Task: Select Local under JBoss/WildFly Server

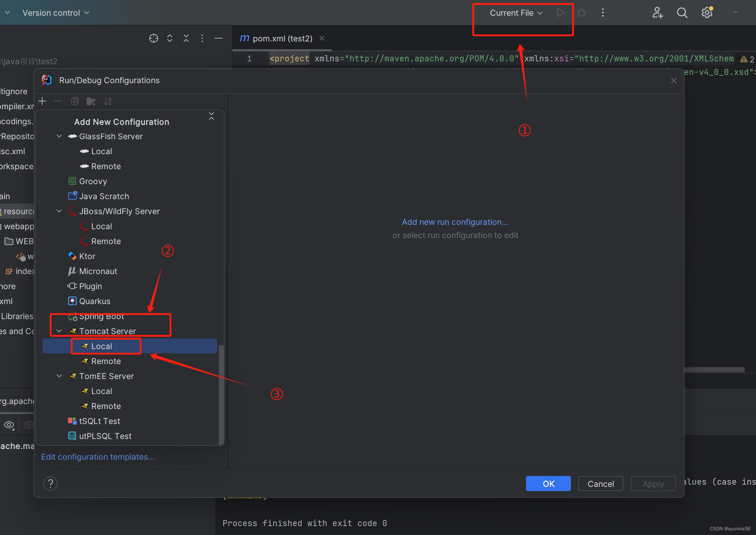Action: coord(102,226)
